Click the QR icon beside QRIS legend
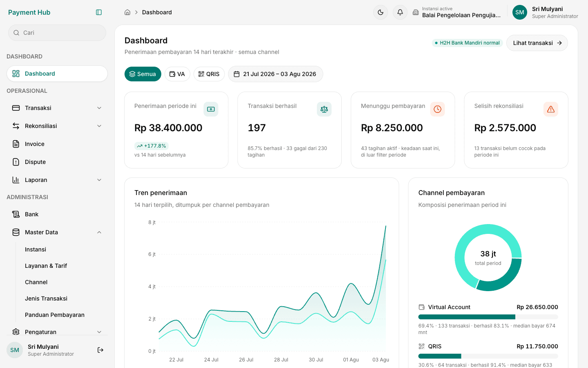 [x=422, y=346]
